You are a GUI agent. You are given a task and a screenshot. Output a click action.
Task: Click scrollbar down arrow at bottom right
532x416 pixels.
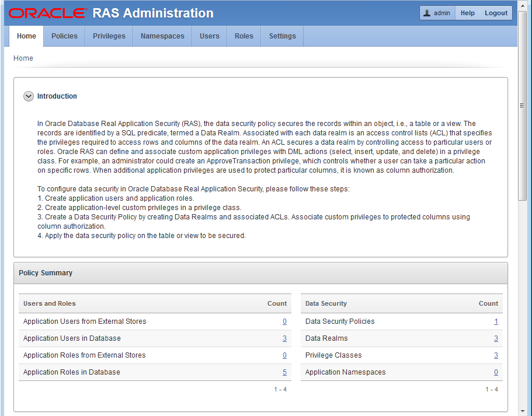523,411
